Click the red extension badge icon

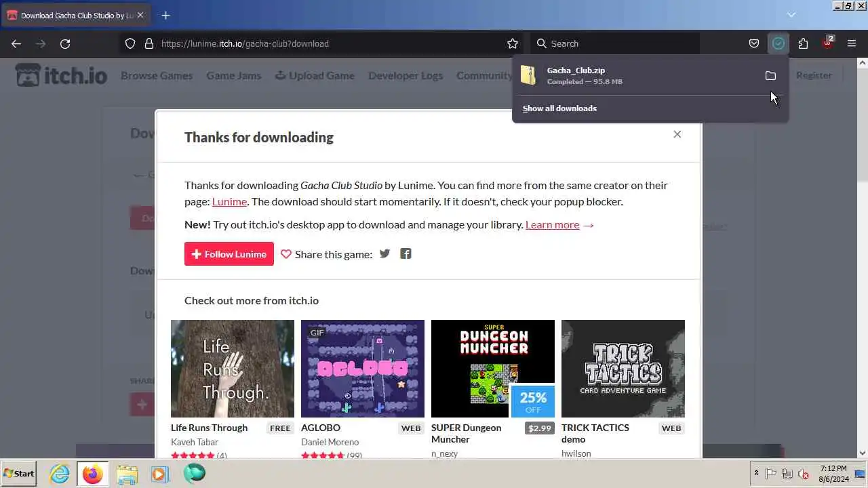[x=827, y=43]
